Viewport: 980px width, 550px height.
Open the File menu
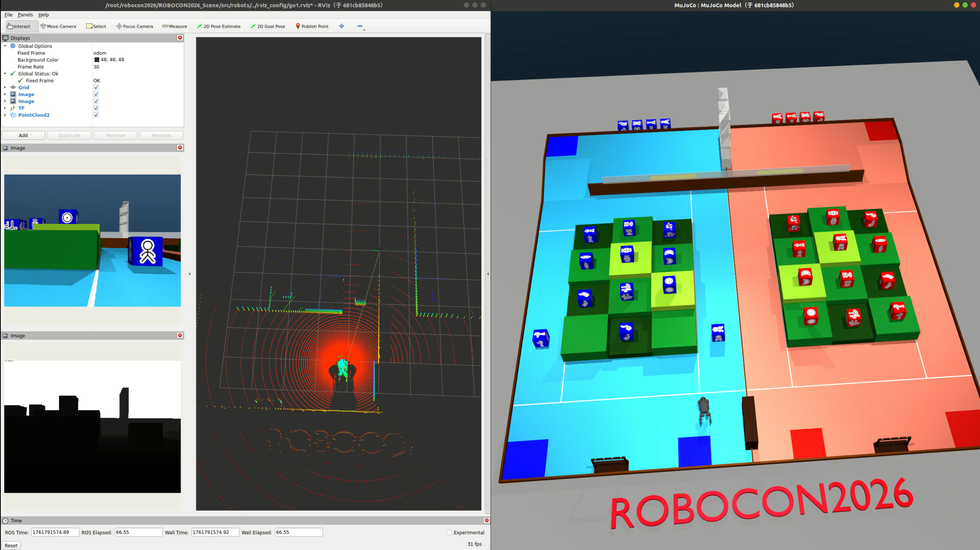9,15
